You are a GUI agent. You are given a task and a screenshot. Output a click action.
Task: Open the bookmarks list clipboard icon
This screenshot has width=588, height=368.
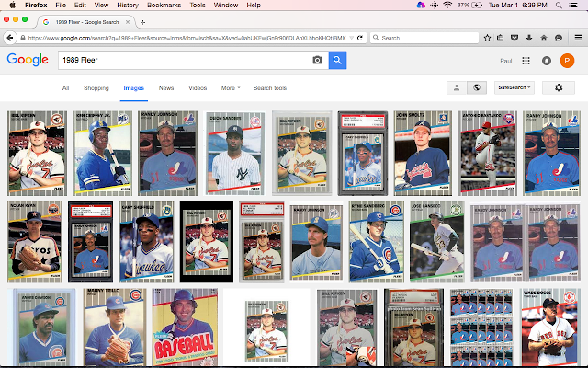click(500, 38)
